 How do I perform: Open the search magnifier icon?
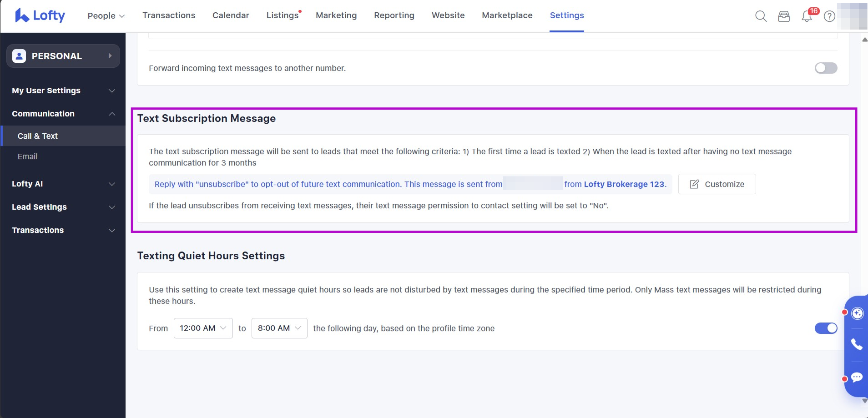click(761, 16)
